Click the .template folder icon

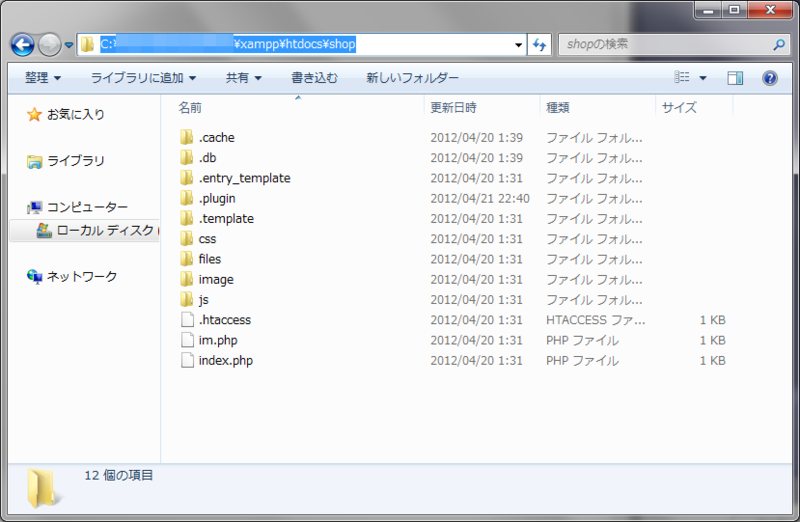[x=187, y=218]
